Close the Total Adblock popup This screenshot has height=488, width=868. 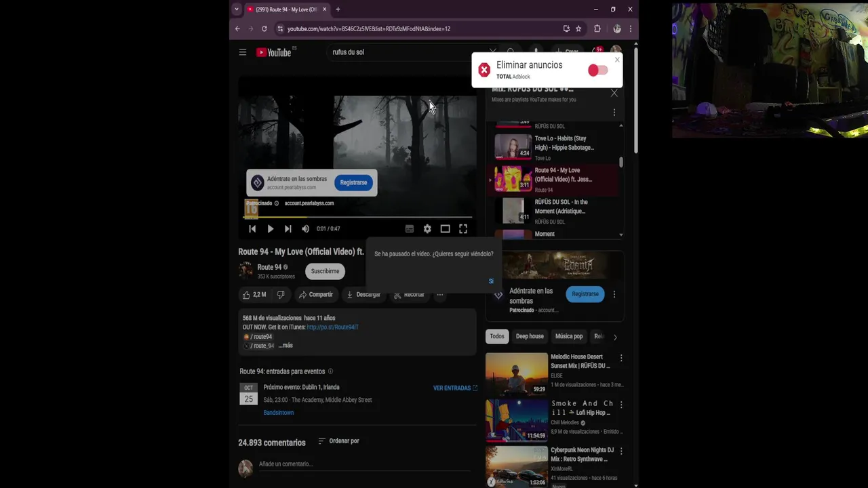[617, 60]
